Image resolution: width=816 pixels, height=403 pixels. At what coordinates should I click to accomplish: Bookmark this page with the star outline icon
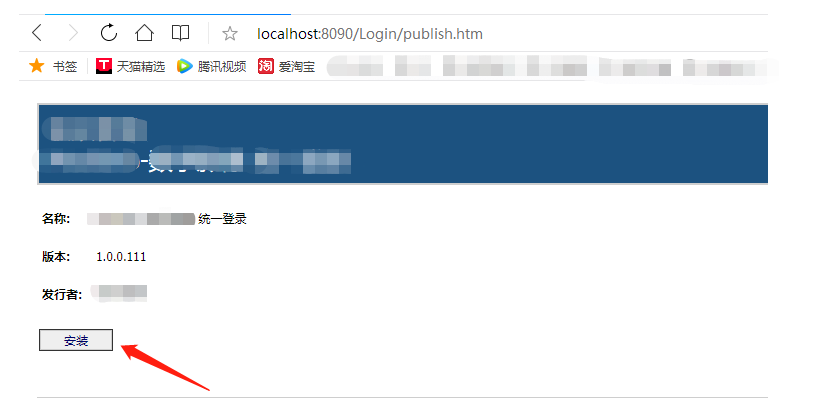tap(230, 34)
